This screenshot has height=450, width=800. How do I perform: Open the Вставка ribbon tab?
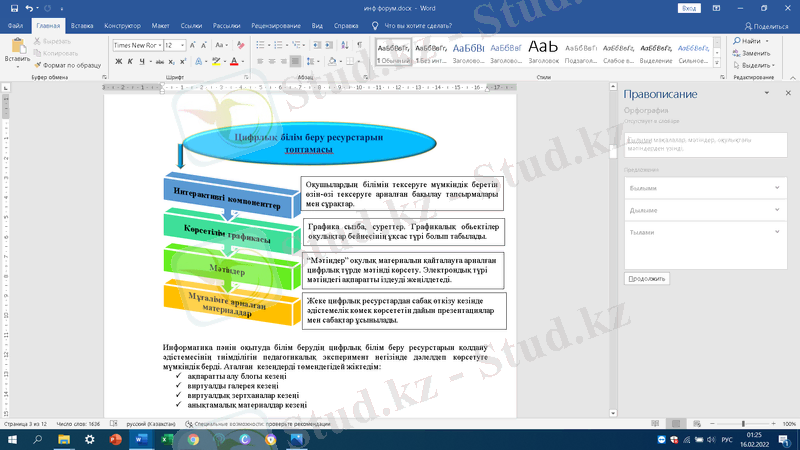click(x=83, y=26)
